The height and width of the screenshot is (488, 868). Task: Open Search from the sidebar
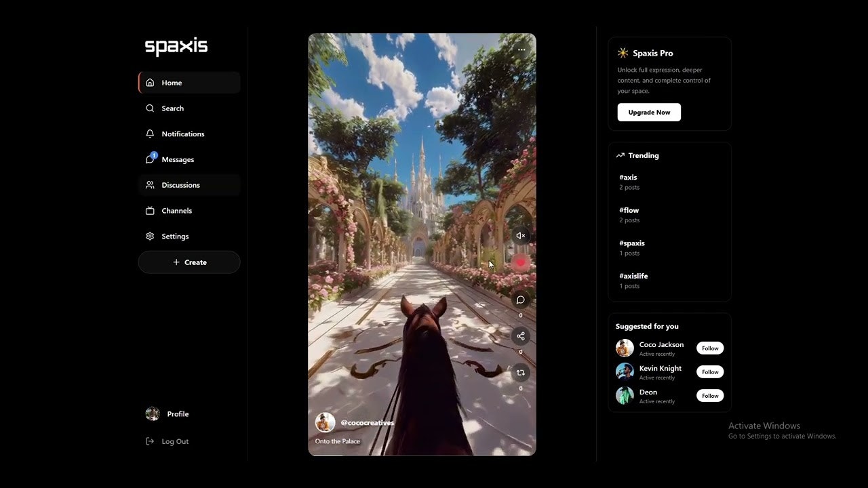[x=189, y=108]
